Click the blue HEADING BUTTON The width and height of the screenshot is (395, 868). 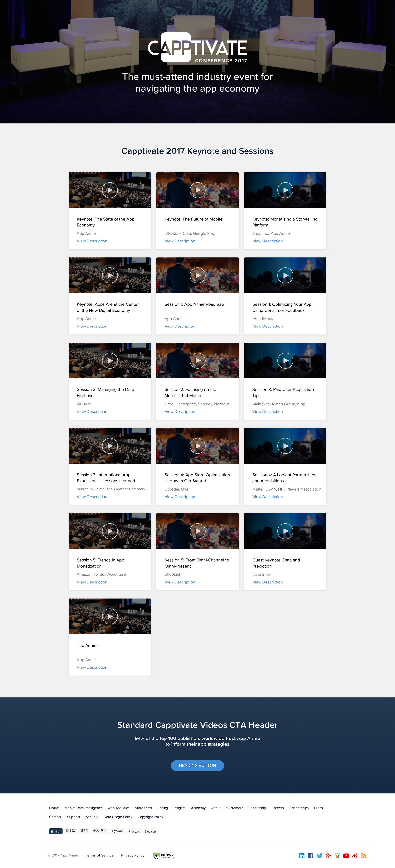197,766
